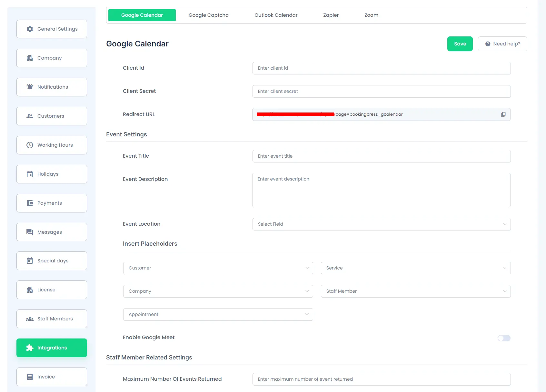546x392 pixels.
Task: Click the Working Hours clock icon
Action: pyautogui.click(x=30, y=145)
